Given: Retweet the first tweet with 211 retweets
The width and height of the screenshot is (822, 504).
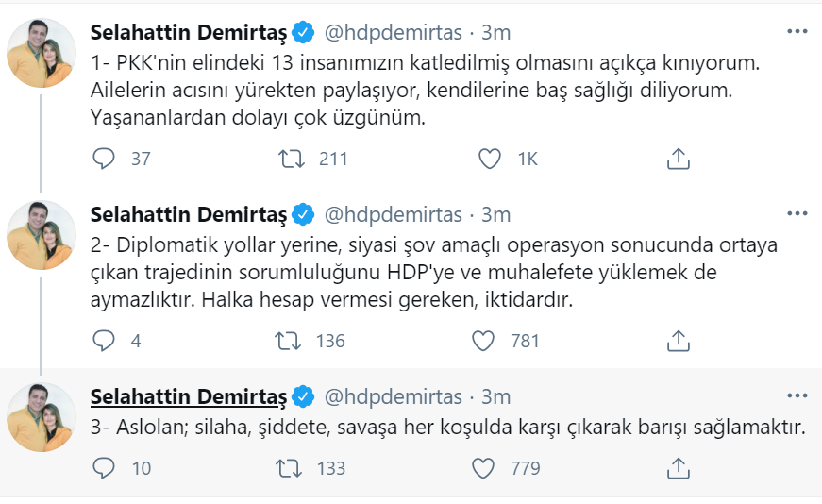Looking at the screenshot, I should pos(293,159).
